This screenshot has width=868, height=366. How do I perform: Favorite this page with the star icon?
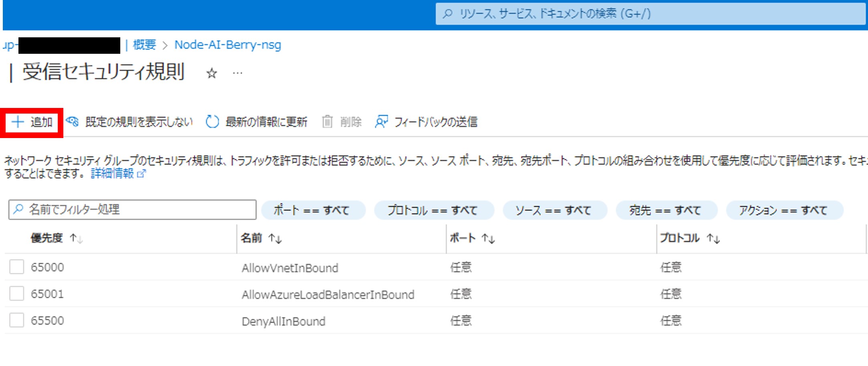(212, 73)
